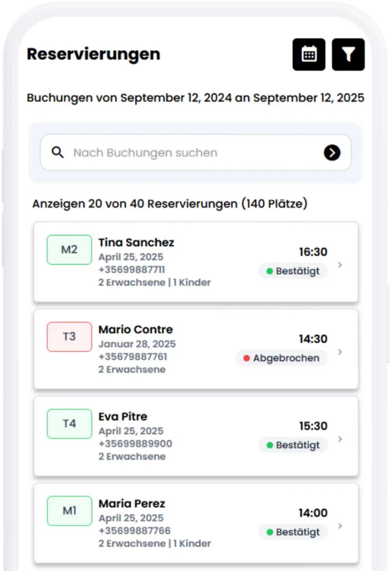Click the magnifier search icon
The height and width of the screenshot is (571, 392).
58,152
